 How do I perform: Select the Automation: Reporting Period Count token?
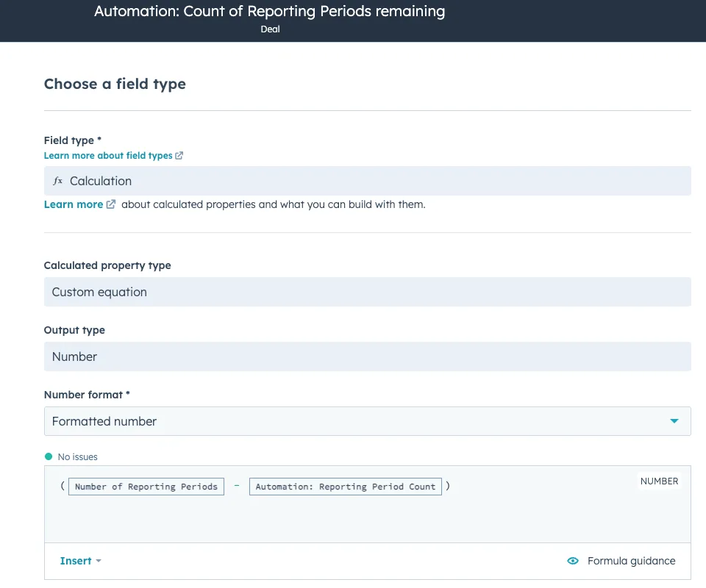pos(346,487)
